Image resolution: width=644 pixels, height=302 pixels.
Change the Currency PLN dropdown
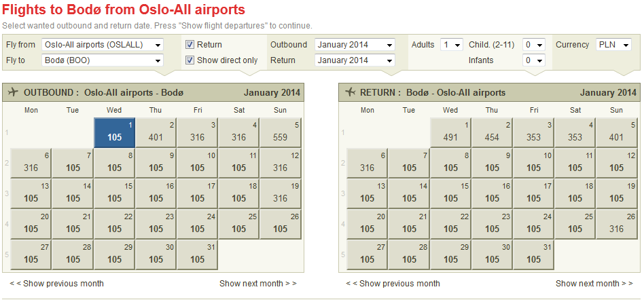point(613,44)
